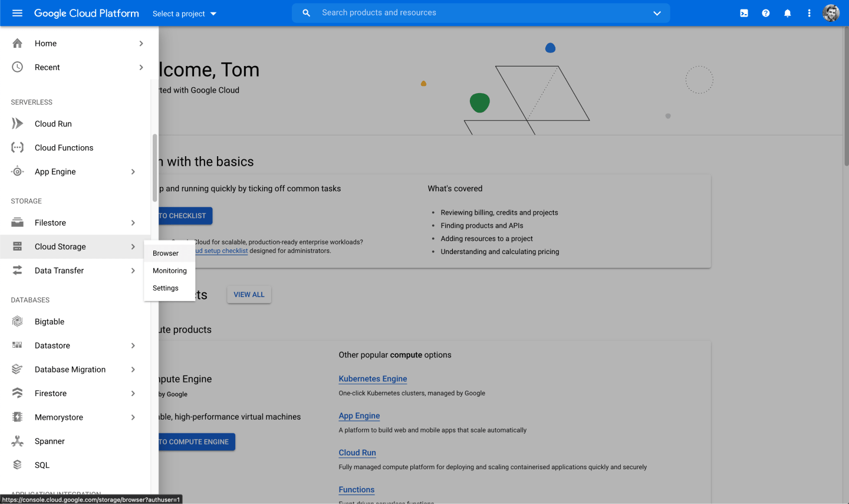This screenshot has width=849, height=504.
Task: Expand the Firestore submenu arrow
Action: (x=133, y=393)
